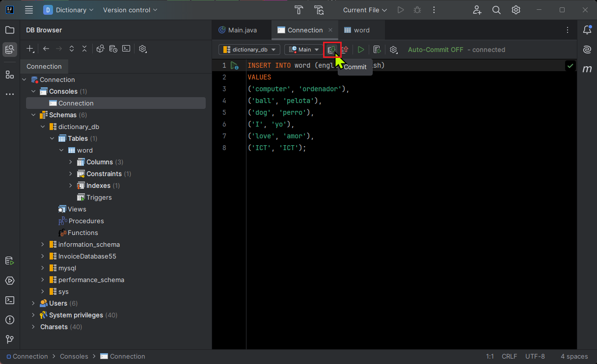Expand the information_schema schema
Image resolution: width=597 pixels, height=364 pixels.
click(x=42, y=244)
